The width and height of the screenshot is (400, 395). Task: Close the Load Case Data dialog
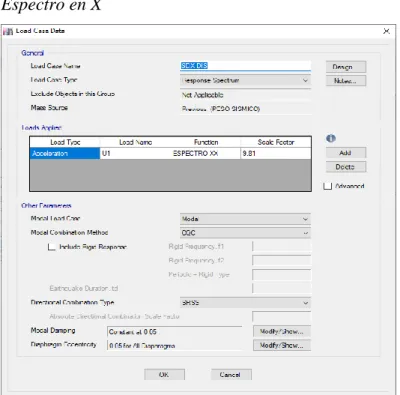[386, 31]
